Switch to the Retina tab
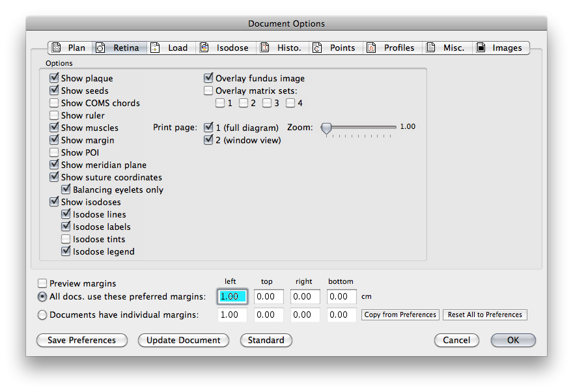Viewport: 573px width, 392px height. 119,48
